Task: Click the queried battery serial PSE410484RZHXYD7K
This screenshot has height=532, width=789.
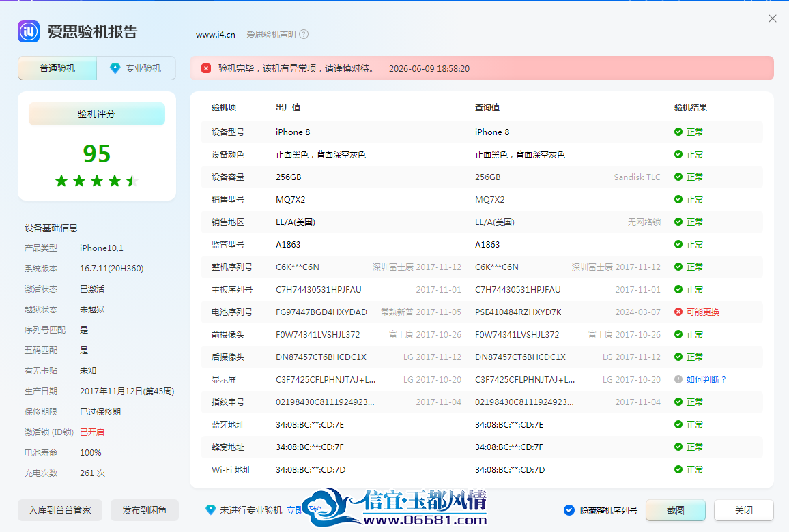Action: 518,312
